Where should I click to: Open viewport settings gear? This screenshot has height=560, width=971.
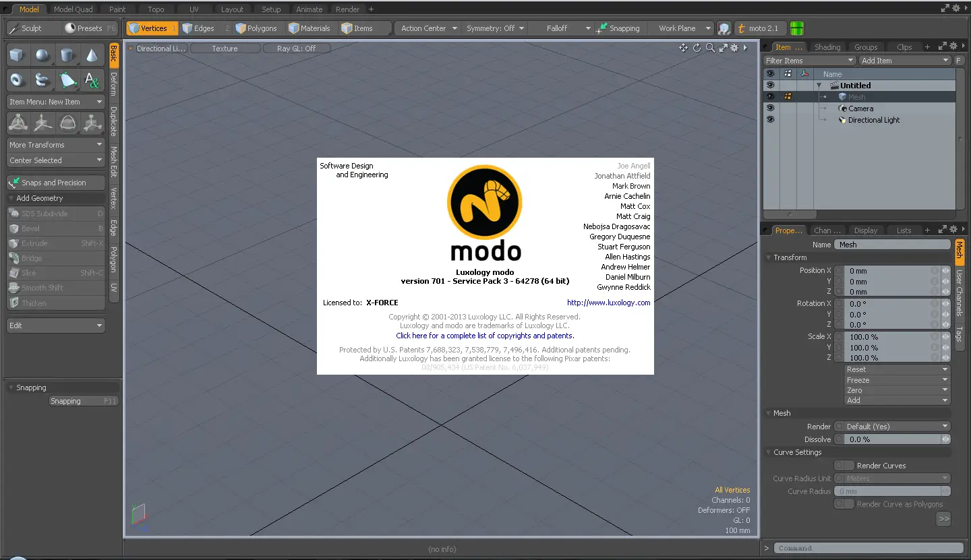point(735,48)
